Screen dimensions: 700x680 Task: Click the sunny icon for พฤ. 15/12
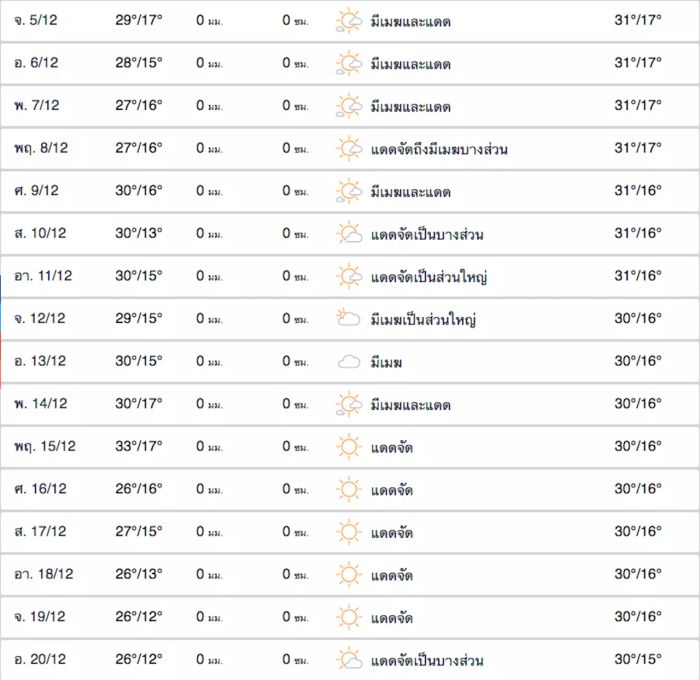[348, 447]
